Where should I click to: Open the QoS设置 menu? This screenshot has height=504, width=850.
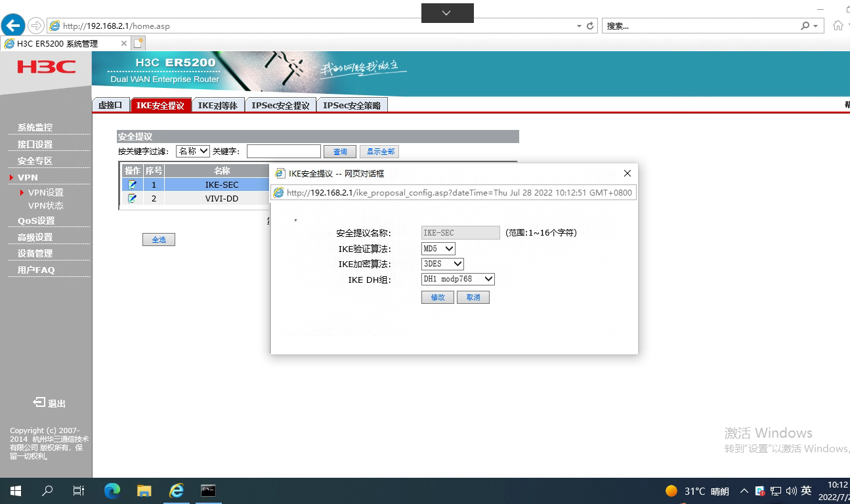coord(36,220)
